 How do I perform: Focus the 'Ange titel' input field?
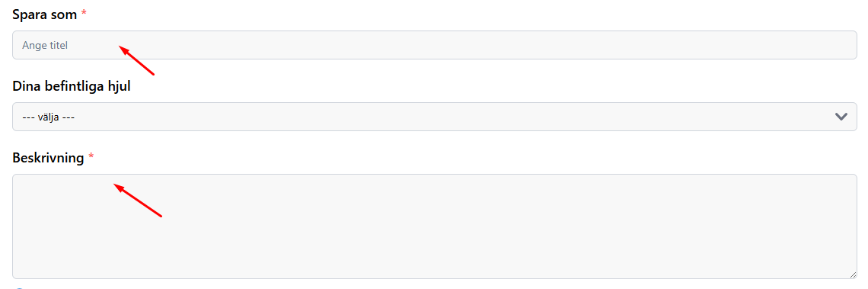click(x=435, y=45)
